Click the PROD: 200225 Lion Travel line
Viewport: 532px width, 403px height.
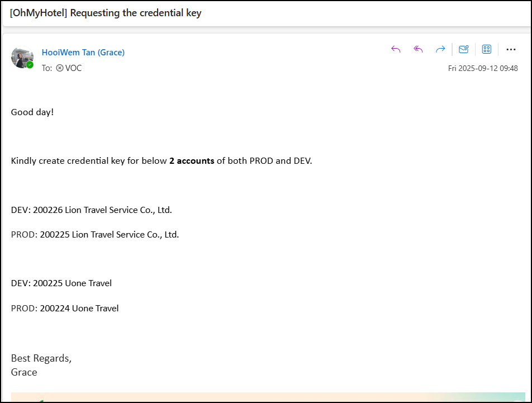(x=95, y=235)
